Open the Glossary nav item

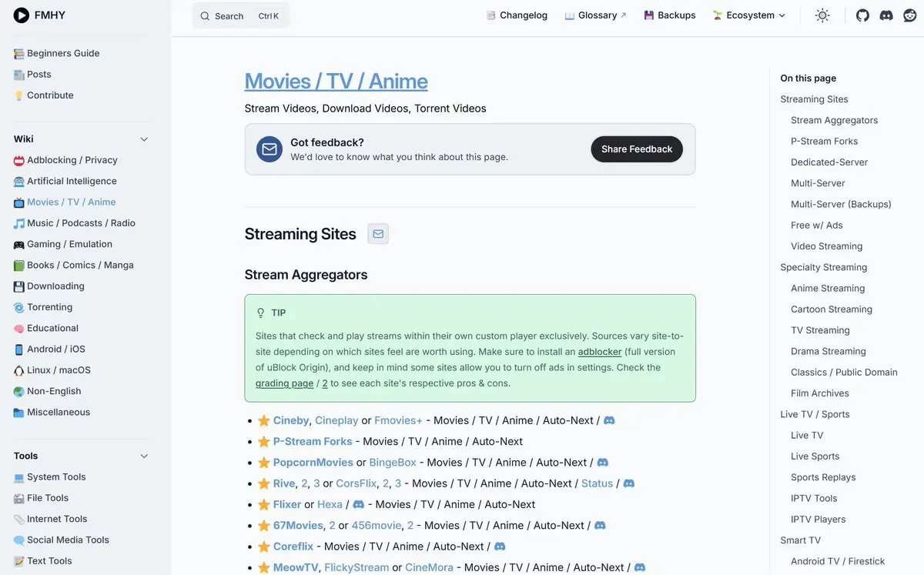tap(596, 15)
